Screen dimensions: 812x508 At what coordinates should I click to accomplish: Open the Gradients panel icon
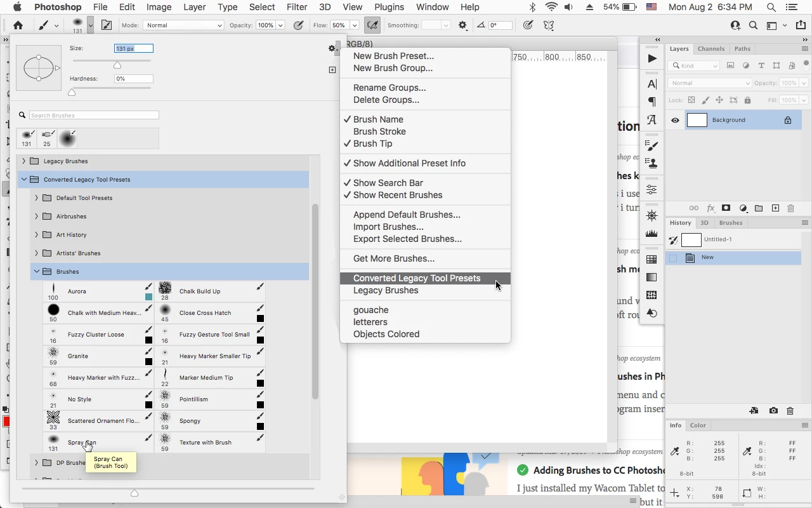pyautogui.click(x=652, y=277)
